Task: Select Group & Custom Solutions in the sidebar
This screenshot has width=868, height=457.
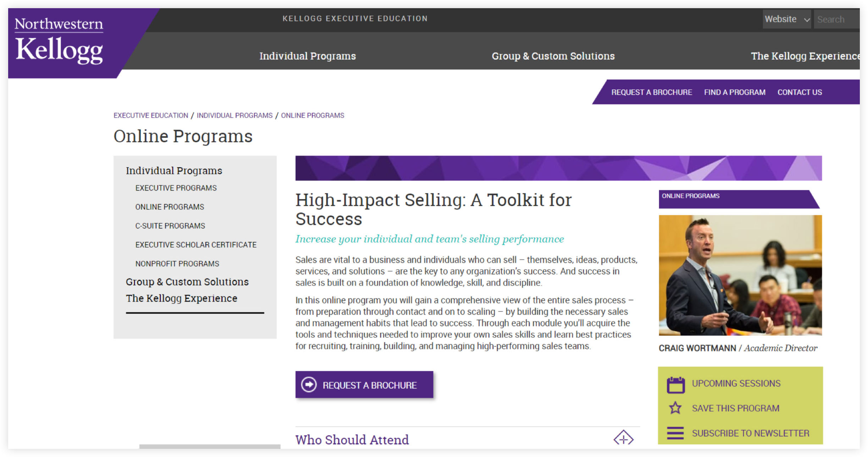Action: 187,282
